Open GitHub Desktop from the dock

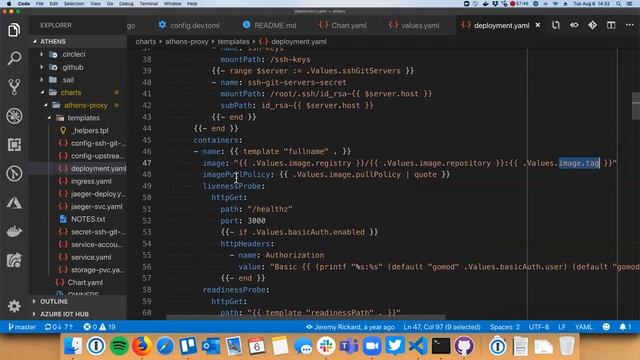(464, 346)
